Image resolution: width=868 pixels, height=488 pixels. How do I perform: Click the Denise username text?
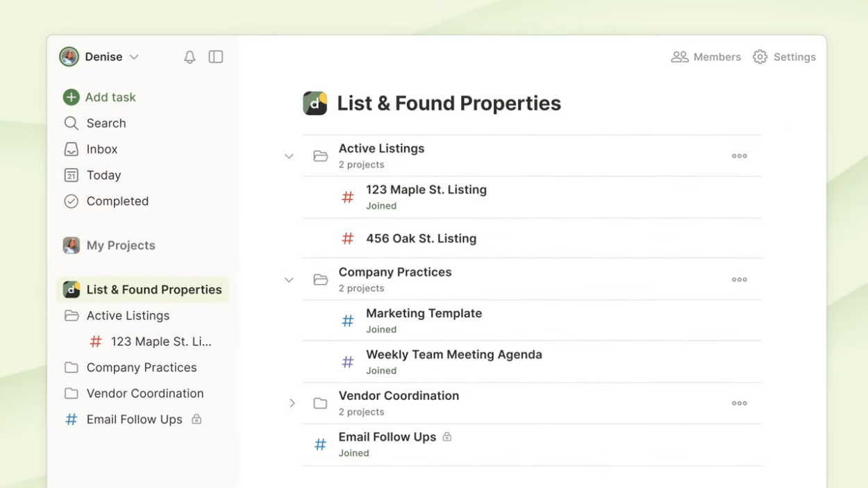point(103,57)
